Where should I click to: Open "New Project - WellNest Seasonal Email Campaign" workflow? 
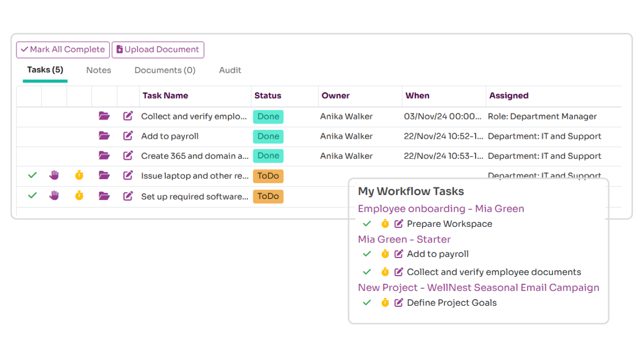[478, 287]
